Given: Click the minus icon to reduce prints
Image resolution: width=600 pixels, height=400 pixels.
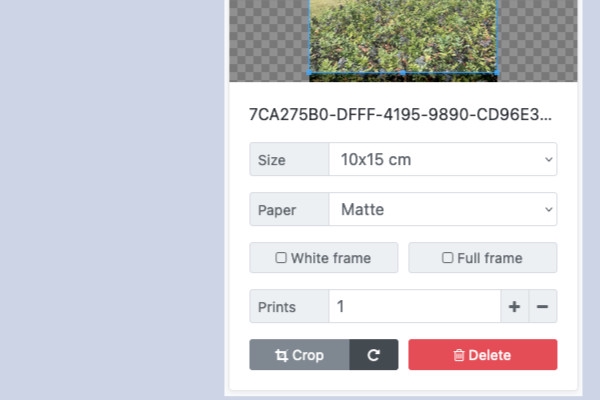Looking at the screenshot, I should coord(543,306).
